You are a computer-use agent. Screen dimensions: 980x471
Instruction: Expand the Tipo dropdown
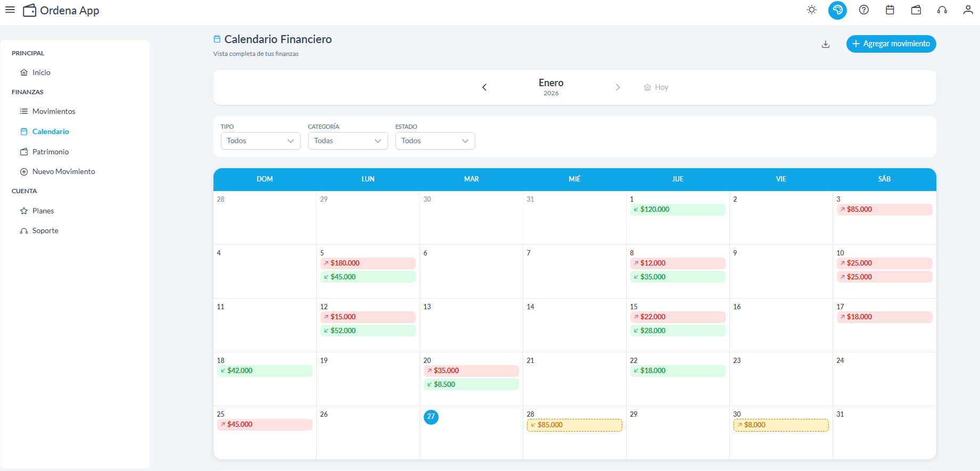[260, 141]
